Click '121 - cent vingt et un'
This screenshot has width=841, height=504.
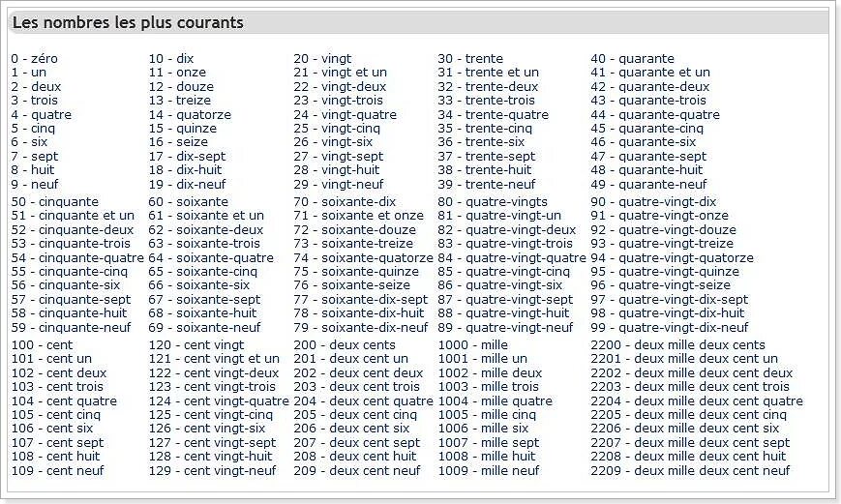(x=214, y=359)
